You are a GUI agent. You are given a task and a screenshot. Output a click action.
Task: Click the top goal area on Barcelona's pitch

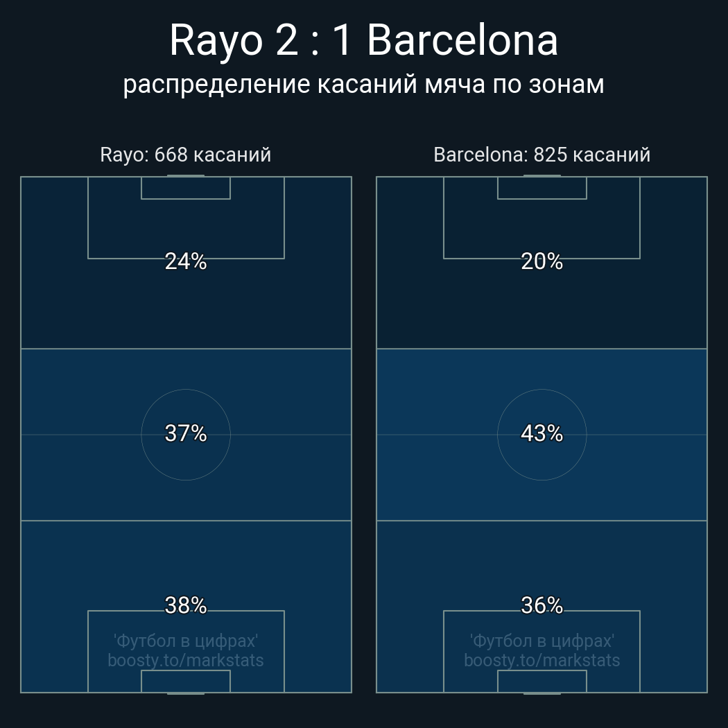click(541, 188)
